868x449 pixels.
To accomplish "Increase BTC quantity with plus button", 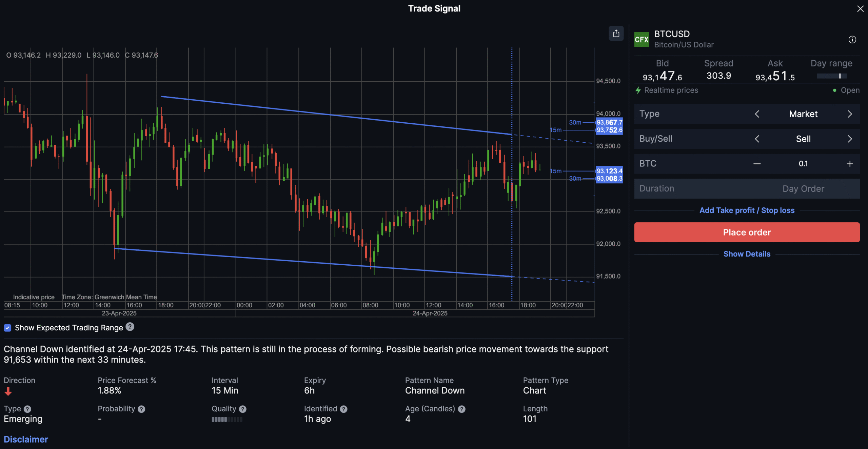I will (850, 164).
